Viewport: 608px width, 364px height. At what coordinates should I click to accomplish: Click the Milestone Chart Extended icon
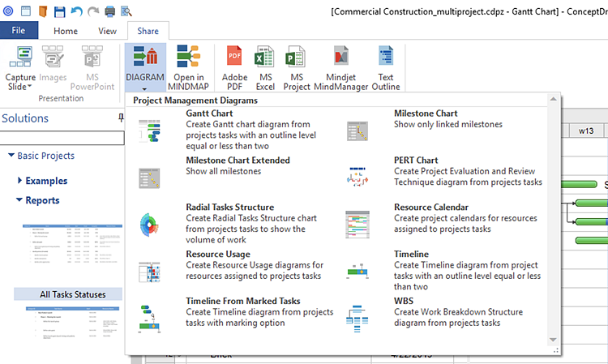pyautogui.click(x=150, y=178)
